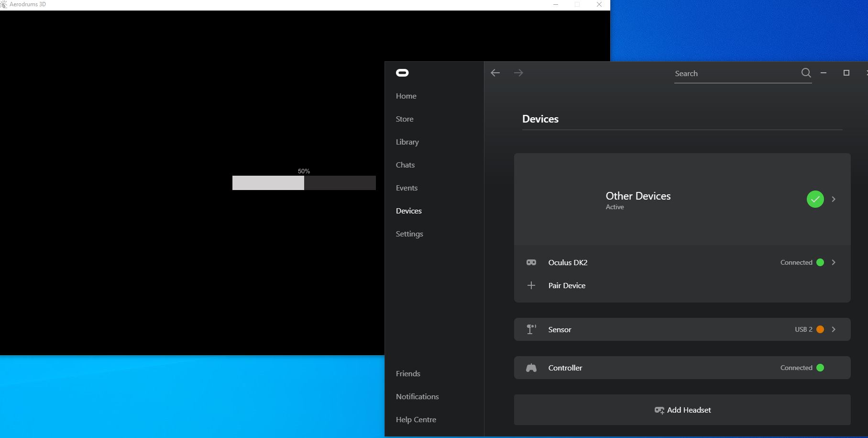Minimize the Oculus window

click(x=824, y=73)
